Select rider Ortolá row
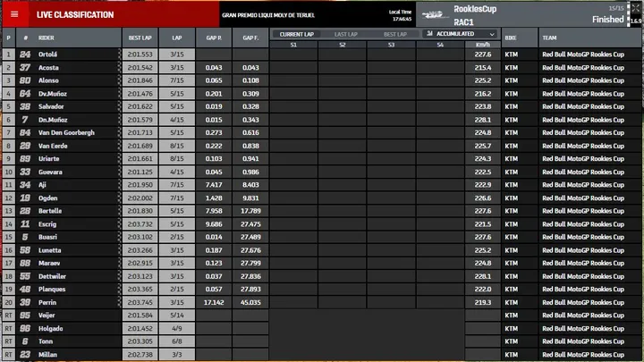This screenshot has height=362, width=644. [322, 55]
